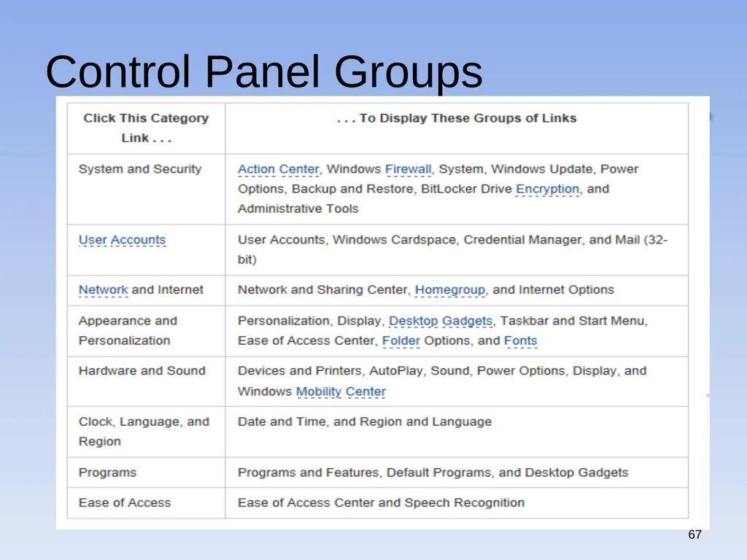Screen dimensions: 747x560
Task: Select the System and Security category cell
Action: pos(146,189)
